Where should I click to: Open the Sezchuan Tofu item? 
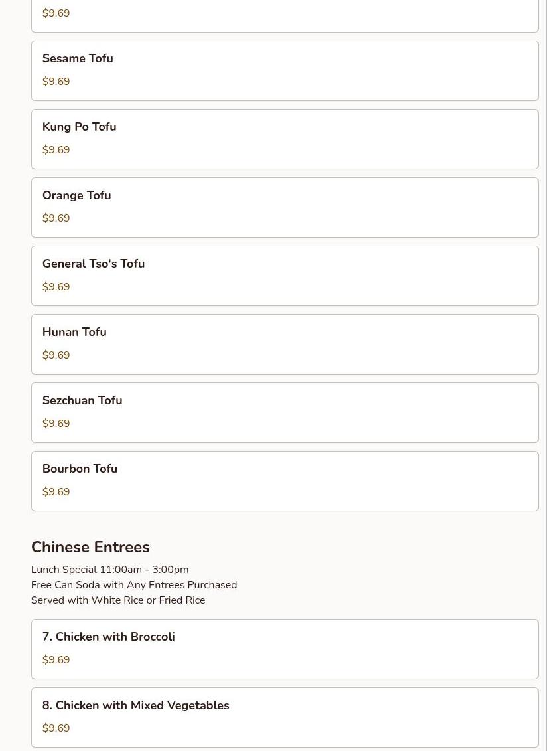click(284, 412)
